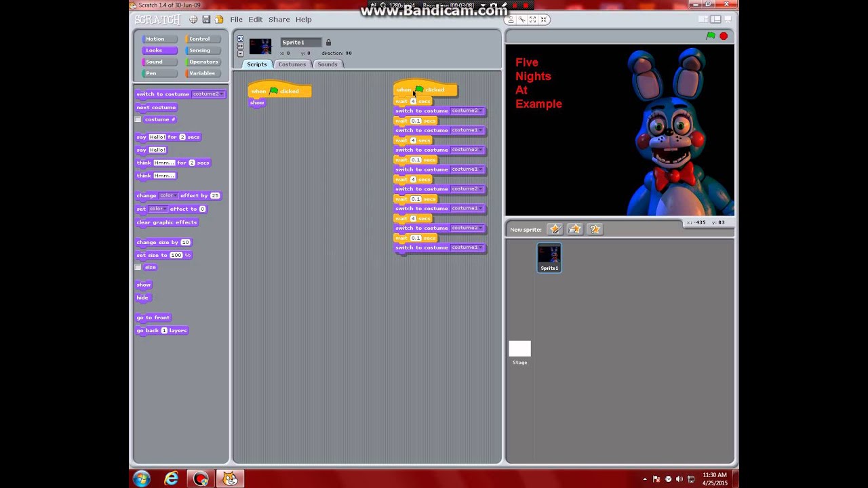Screen dimensions: 868x488
Task: Open the Windows Start menu
Action: (x=142, y=479)
